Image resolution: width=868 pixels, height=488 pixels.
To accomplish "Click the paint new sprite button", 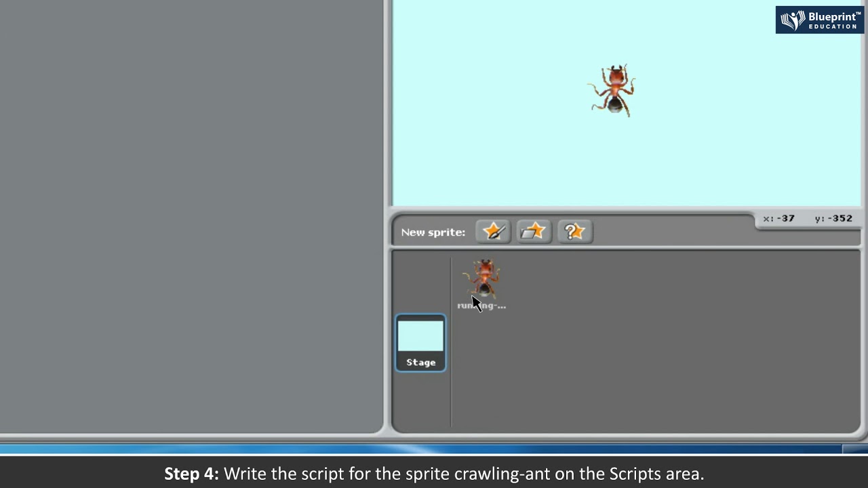I will pos(493,232).
